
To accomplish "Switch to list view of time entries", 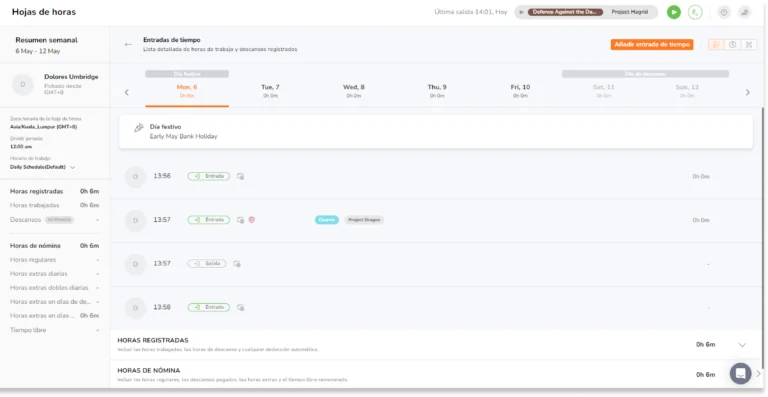I will point(716,45).
